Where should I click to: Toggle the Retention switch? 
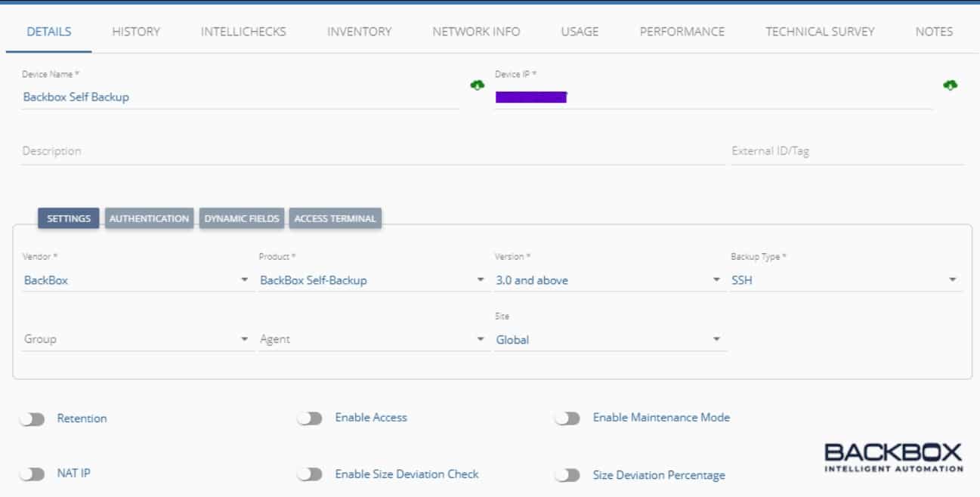click(32, 418)
